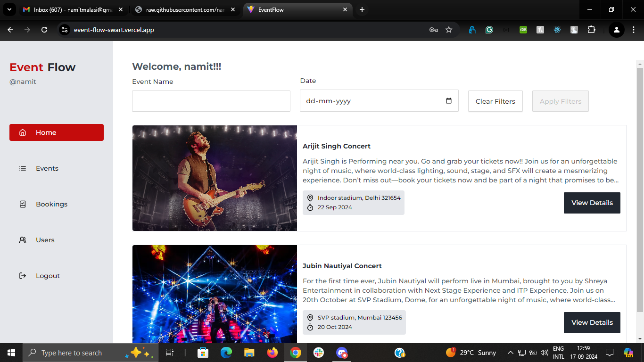This screenshot has height=362, width=644.
Task: Click the Jubin Nautiyal Concert title
Action: click(342, 266)
